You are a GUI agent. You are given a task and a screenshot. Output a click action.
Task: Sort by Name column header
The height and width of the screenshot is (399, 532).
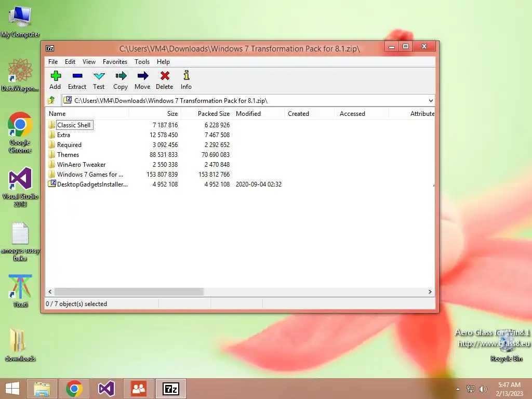[87, 114]
